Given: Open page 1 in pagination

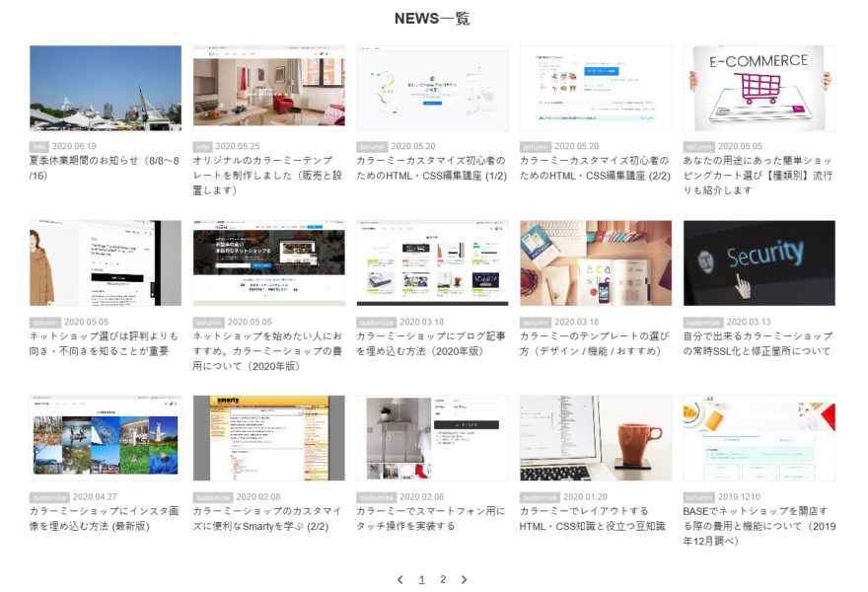Looking at the screenshot, I should (422, 579).
